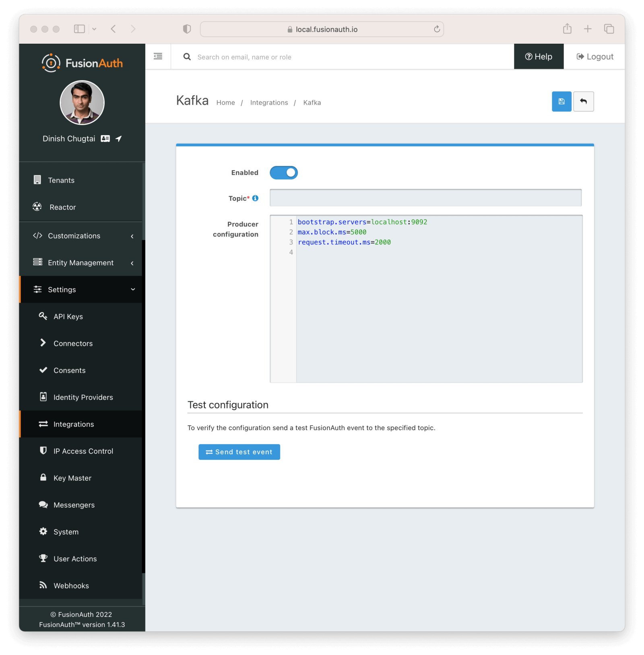
Task: Open API Keys settings
Action: (x=80, y=317)
